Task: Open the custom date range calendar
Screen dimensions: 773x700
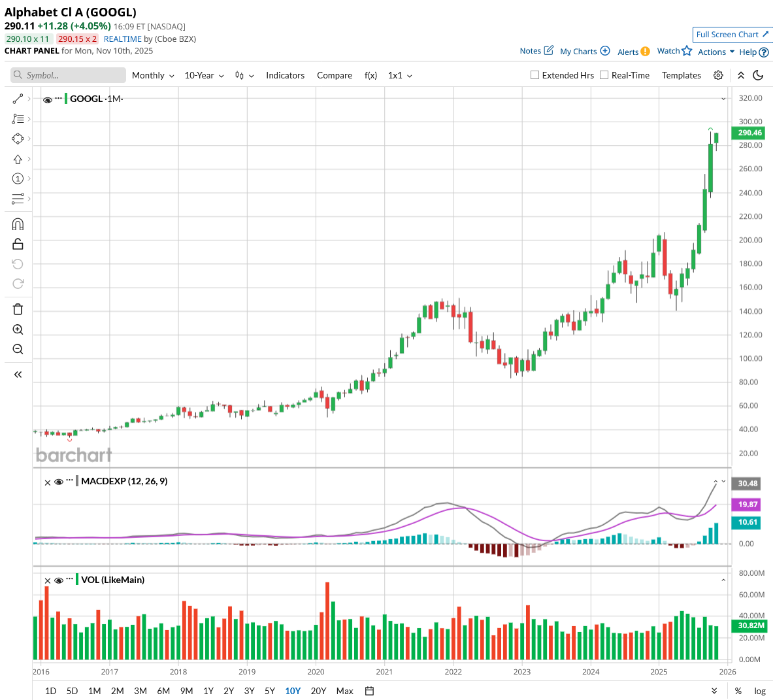Action: pos(369,691)
